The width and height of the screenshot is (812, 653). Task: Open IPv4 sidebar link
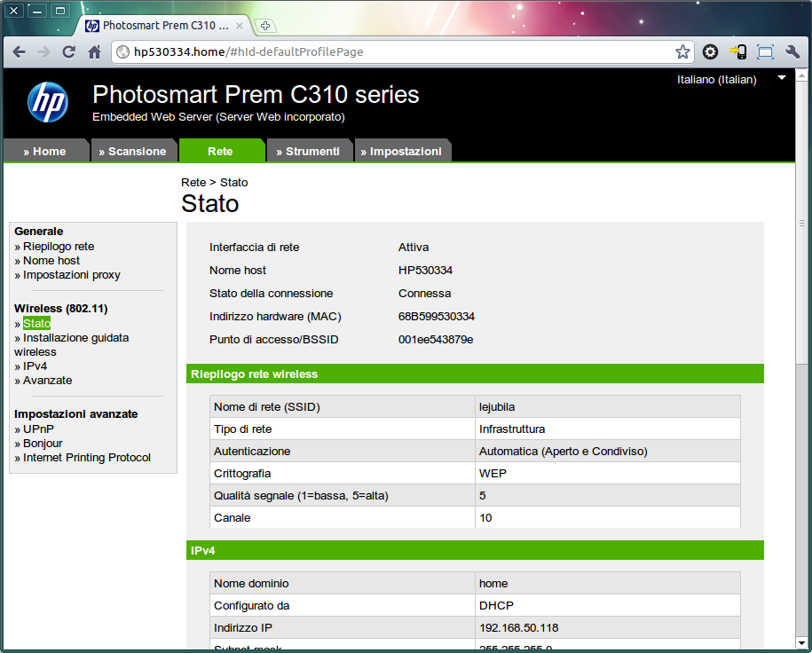(x=35, y=366)
